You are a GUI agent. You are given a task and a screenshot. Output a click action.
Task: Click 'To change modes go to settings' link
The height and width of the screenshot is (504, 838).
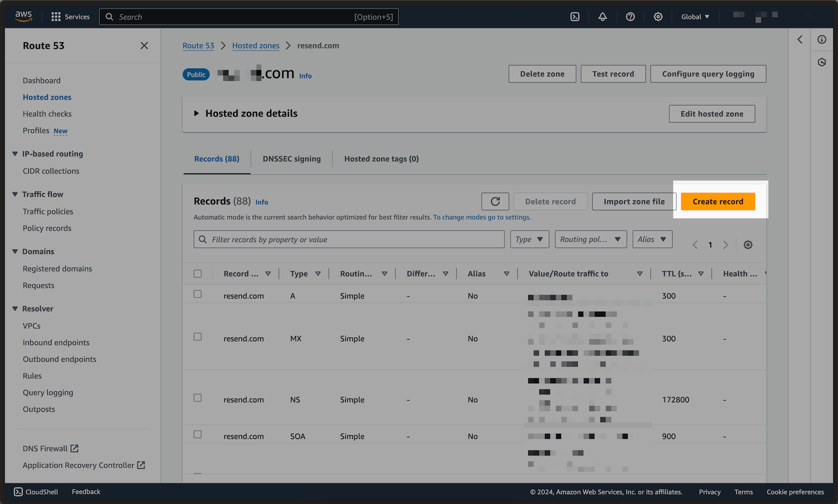482,217
